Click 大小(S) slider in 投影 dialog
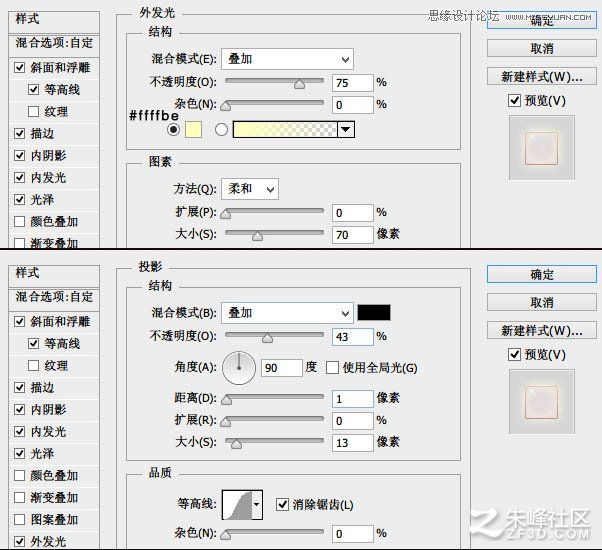The height and width of the screenshot is (550, 602). pyautogui.click(x=275, y=442)
